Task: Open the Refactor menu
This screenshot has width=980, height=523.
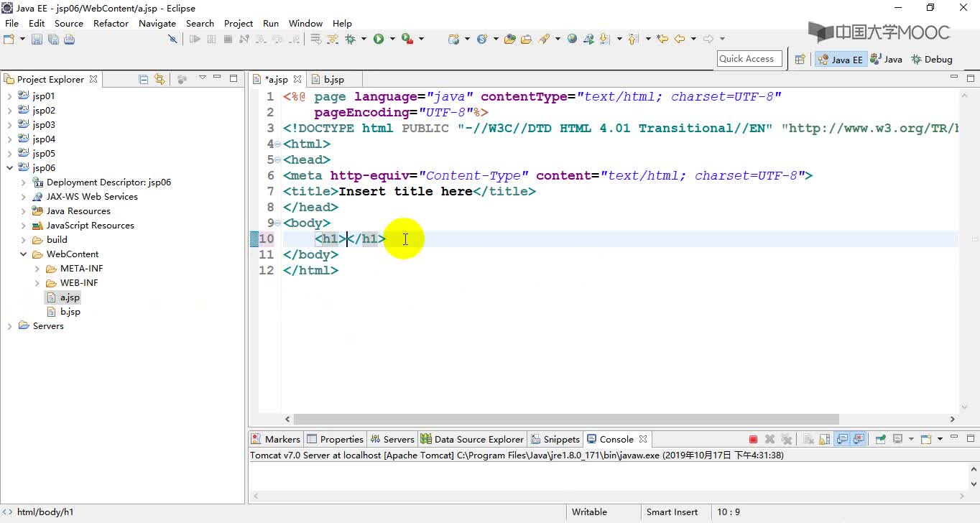Action: (111, 23)
